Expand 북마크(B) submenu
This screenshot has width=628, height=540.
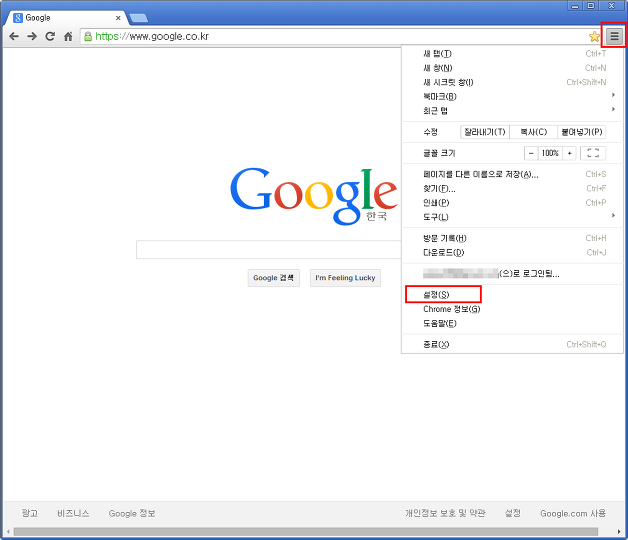(x=512, y=97)
